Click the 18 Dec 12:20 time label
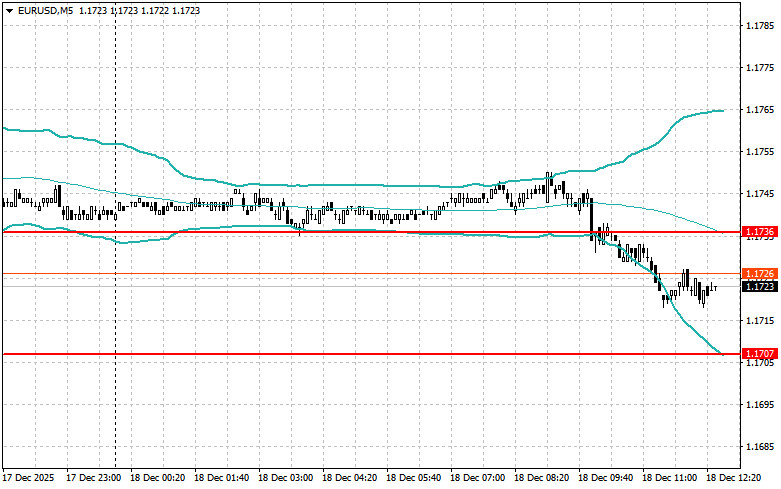The image size is (781, 489). pyautogui.click(x=733, y=478)
